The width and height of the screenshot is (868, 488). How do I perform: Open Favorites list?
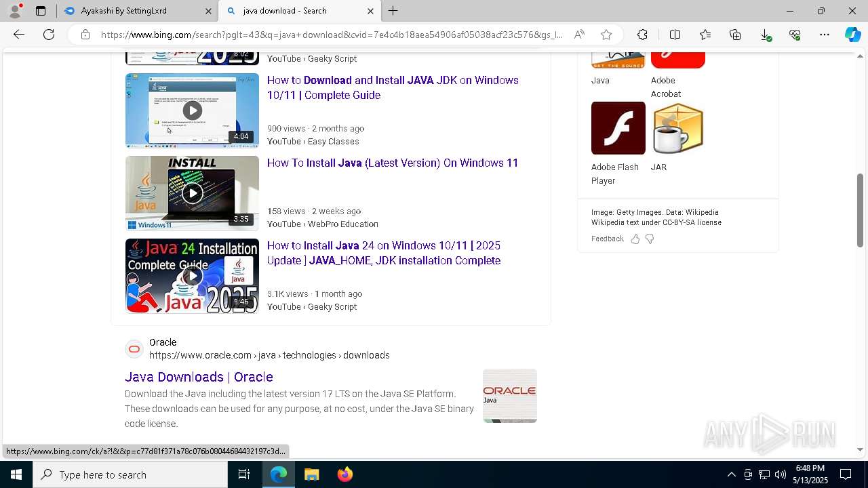click(705, 35)
